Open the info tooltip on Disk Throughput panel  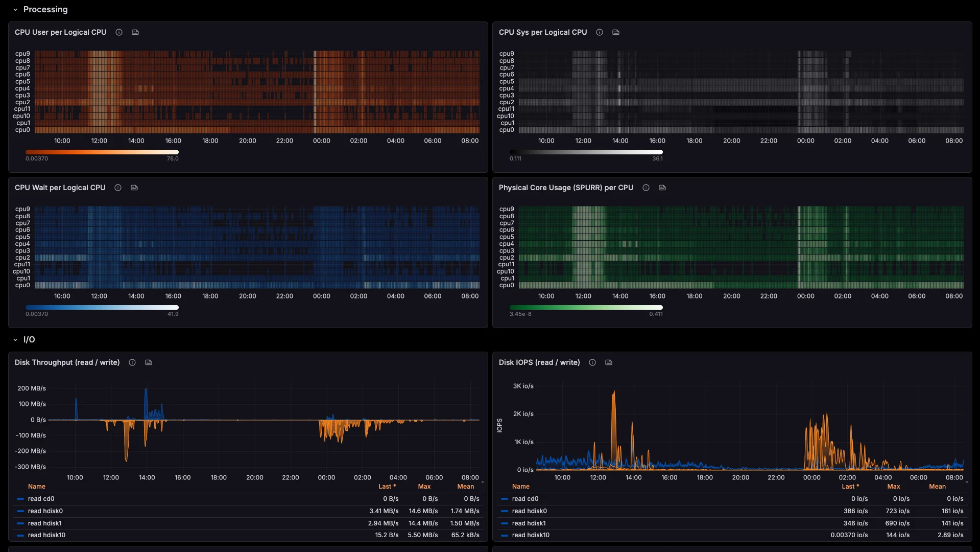coord(132,362)
